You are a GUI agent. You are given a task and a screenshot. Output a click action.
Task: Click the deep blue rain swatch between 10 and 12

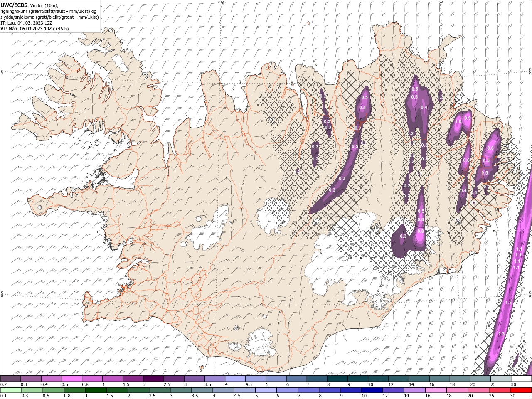tap(372, 390)
